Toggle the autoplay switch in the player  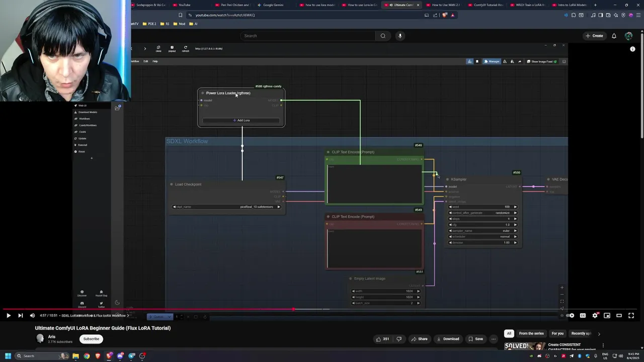[570, 316]
